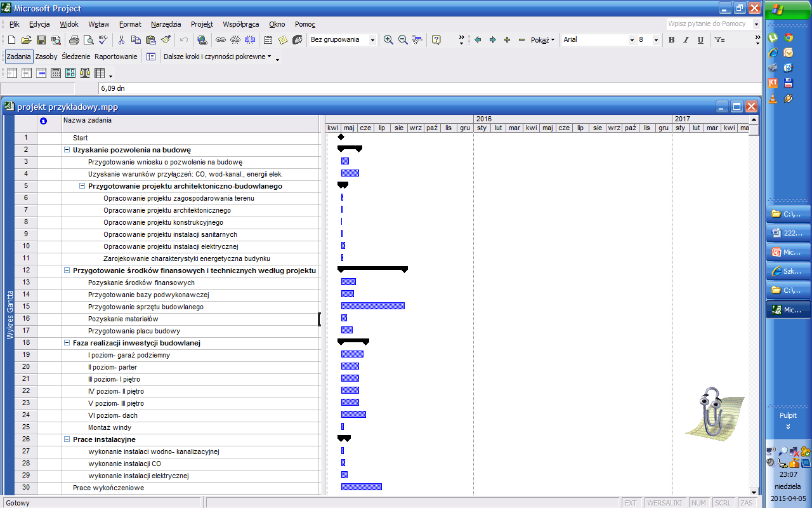Click the Gantt bar for Przygotowanie sprzętu budowlanego

tap(372, 306)
